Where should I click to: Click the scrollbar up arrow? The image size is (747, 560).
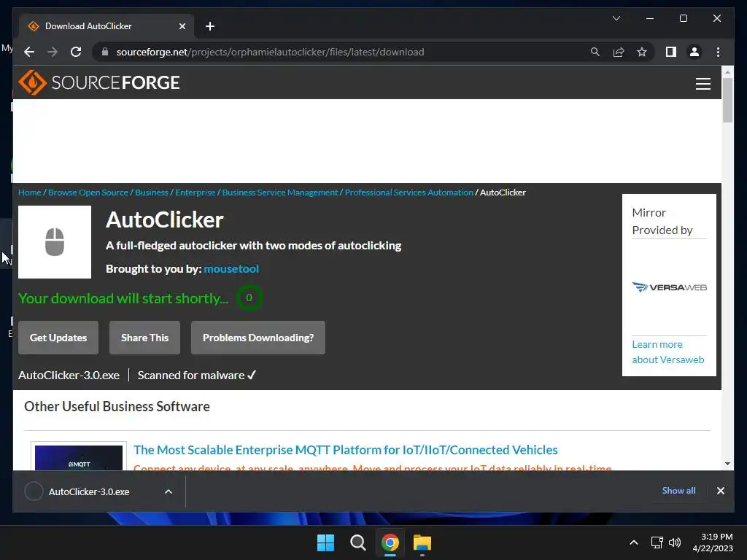pos(727,72)
